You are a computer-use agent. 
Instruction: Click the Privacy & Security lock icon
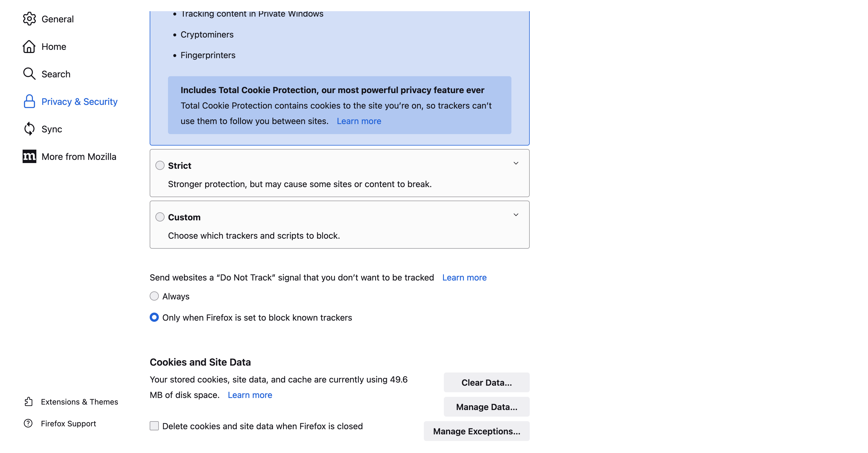click(x=29, y=101)
